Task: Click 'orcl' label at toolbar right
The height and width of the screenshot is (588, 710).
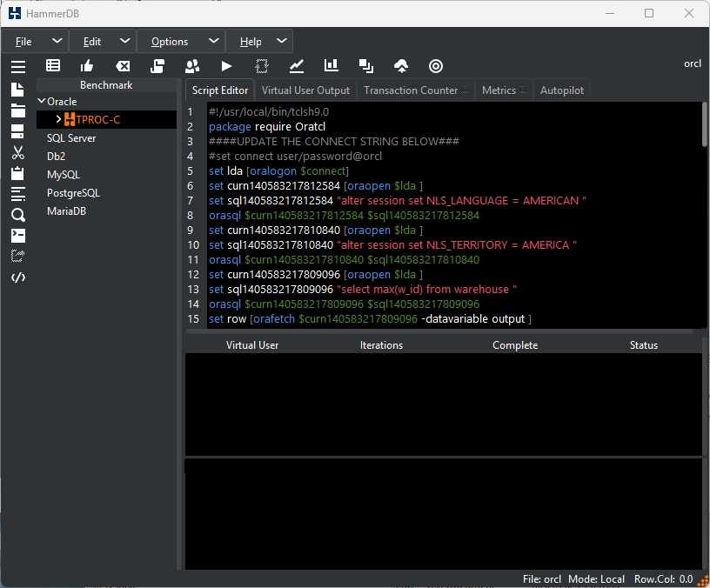Action: 693,63
